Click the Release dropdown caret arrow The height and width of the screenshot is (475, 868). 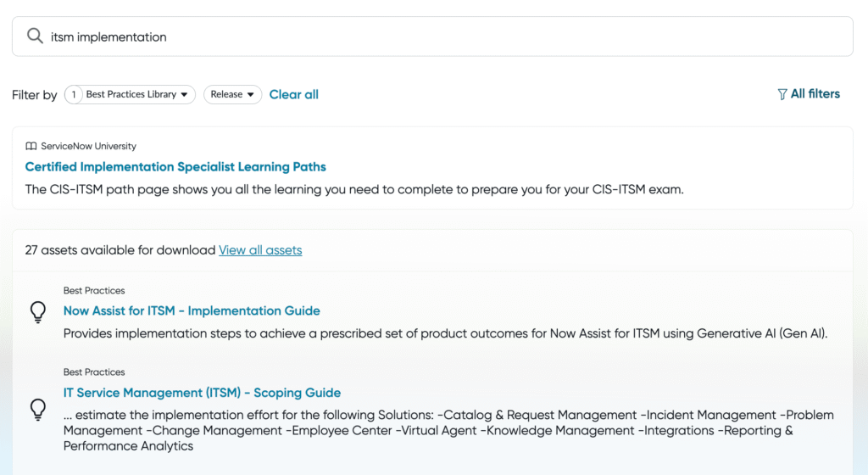click(x=250, y=95)
